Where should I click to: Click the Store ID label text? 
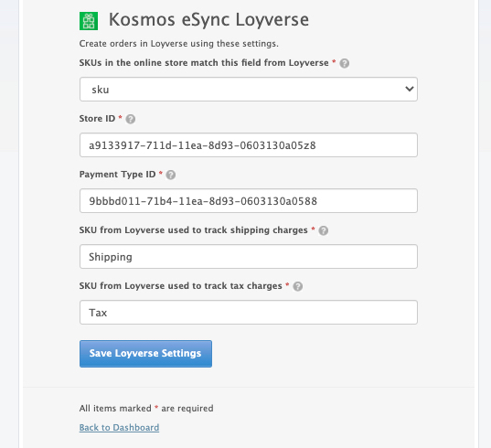(97, 119)
